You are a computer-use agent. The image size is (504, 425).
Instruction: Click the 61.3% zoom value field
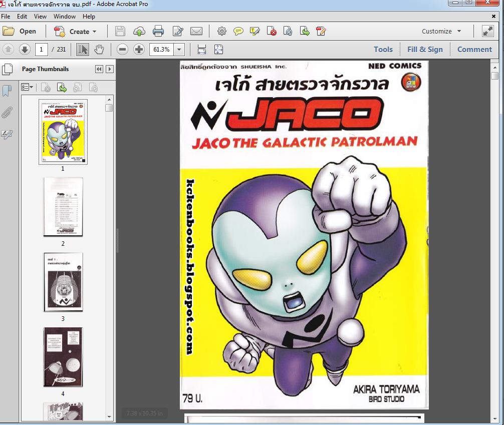pos(161,50)
